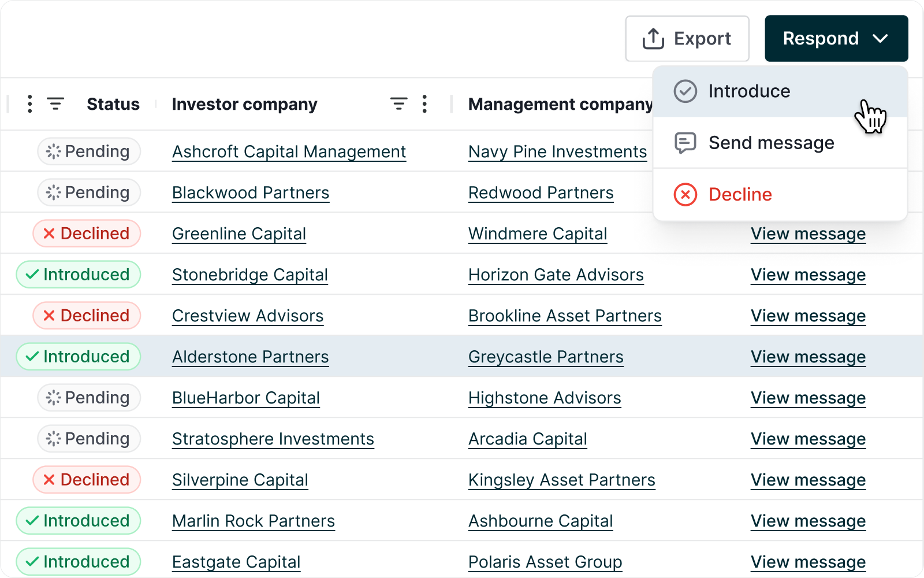
Task: Choose Introduce from the Respond menu
Action: point(749,91)
